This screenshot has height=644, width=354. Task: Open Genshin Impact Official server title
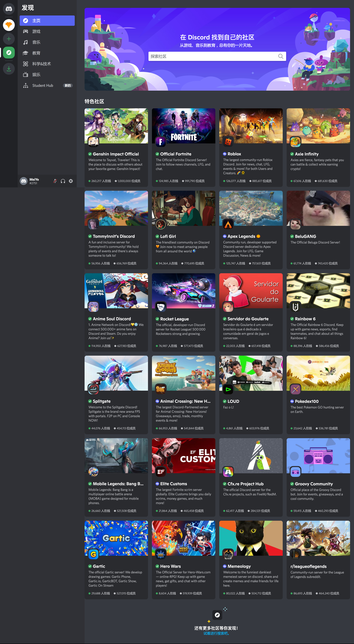[x=116, y=154]
